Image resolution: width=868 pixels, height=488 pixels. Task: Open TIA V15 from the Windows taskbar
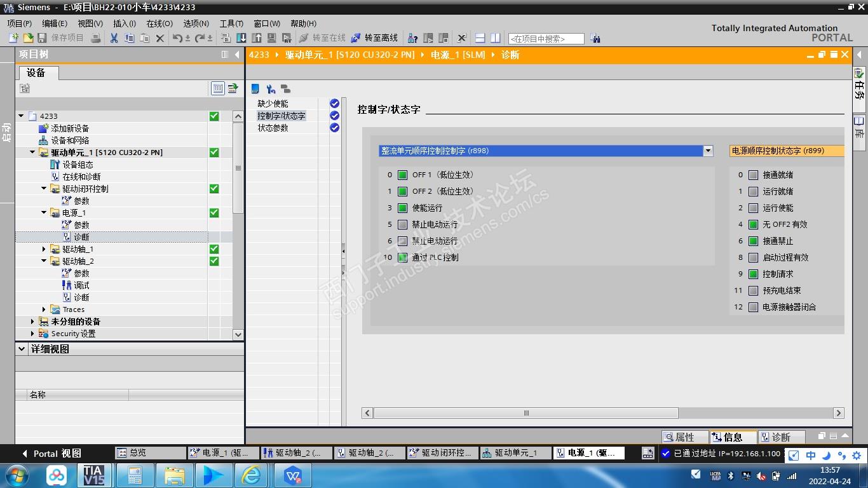pos(93,475)
